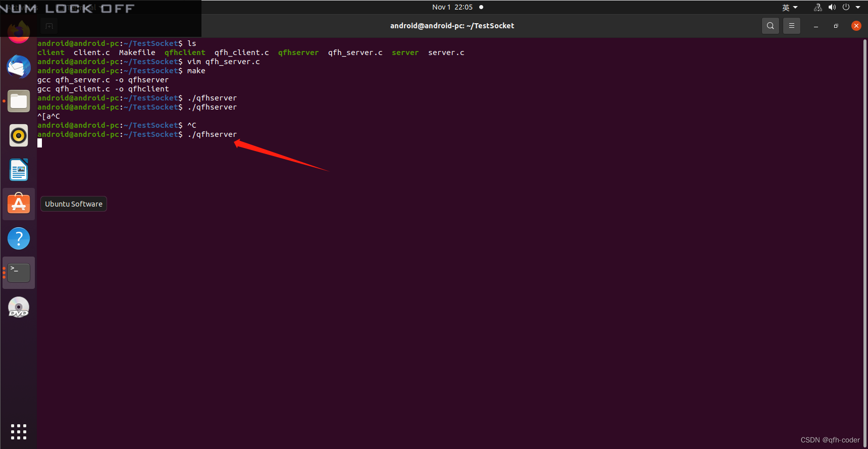Screen dimensions: 868x449
Task: Click the 'make' command text
Action: point(196,71)
